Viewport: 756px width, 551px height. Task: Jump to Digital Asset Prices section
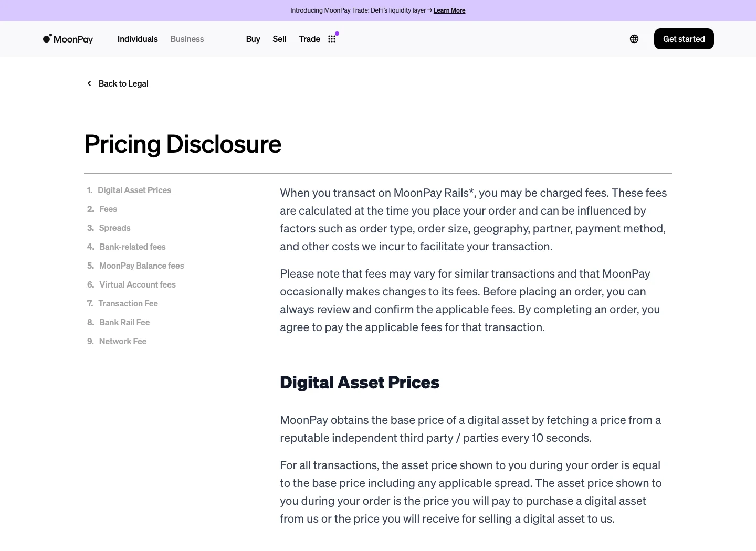(x=134, y=190)
